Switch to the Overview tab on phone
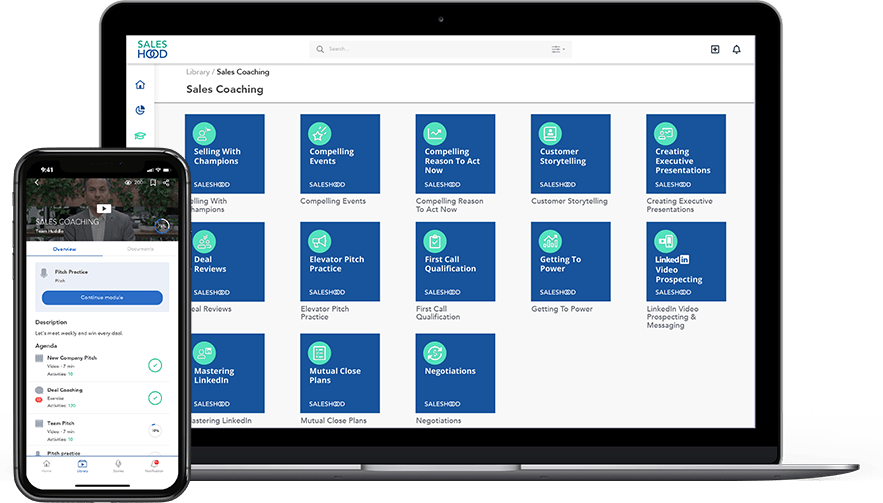This screenshot has width=883, height=503. 65,249
